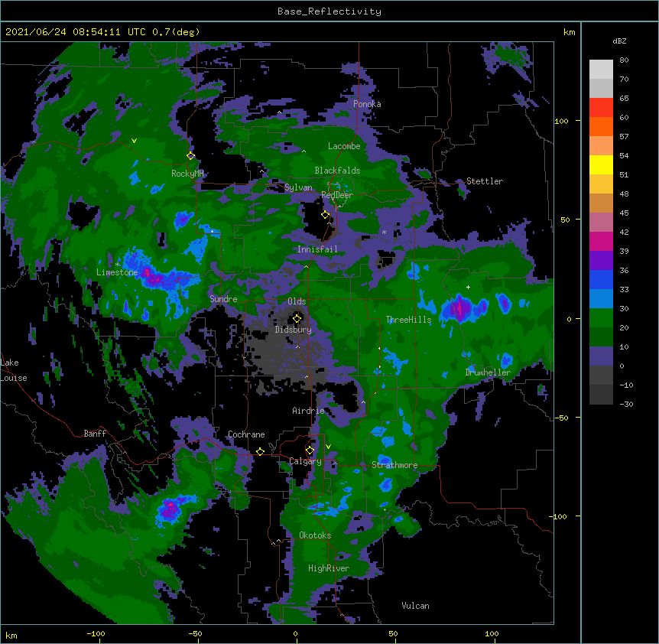This screenshot has height=644, width=659.
Task: Select the purple 39-36 dBZ legend swatch
Action: 601,261
